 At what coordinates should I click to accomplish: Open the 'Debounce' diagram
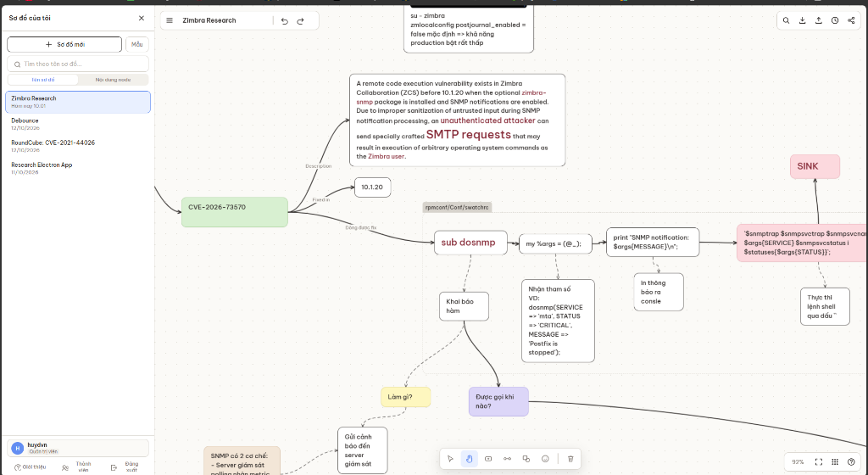pos(78,124)
